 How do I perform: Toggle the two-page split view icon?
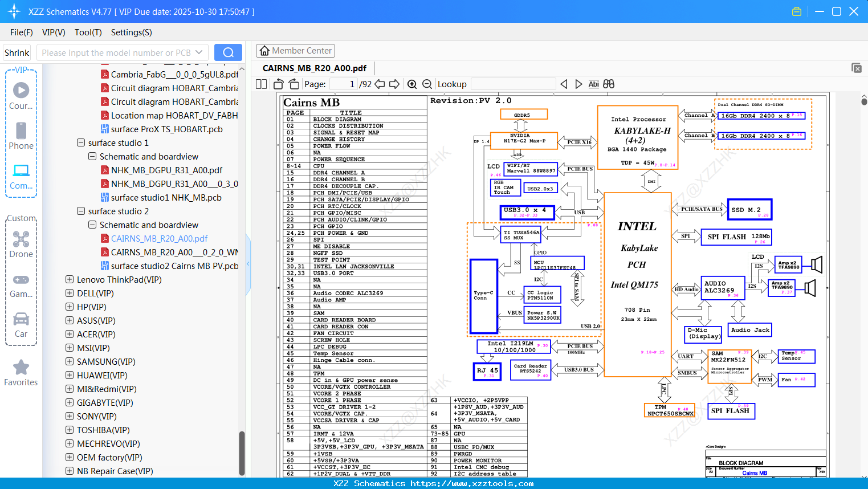coord(262,84)
